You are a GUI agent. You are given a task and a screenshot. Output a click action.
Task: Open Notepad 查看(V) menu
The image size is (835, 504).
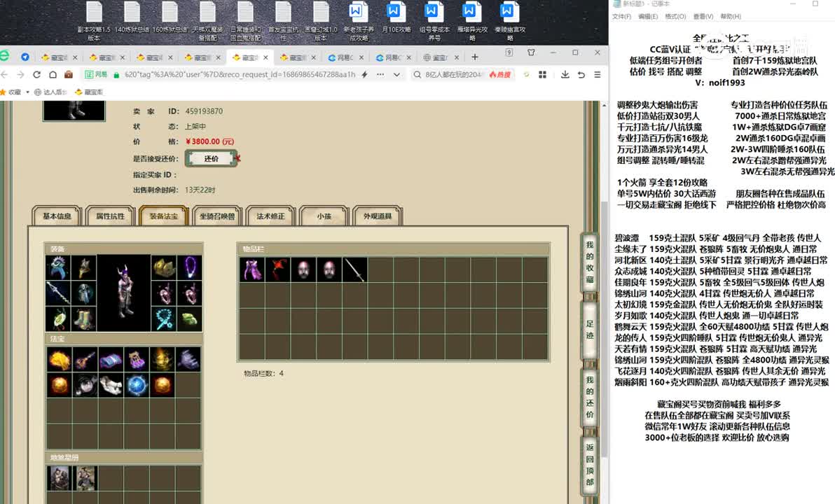703,17
